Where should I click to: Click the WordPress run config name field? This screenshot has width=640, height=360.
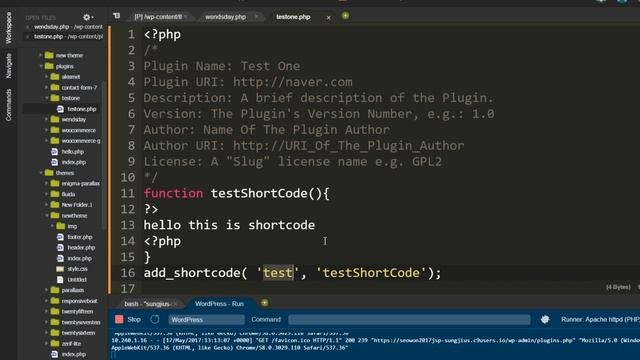[207, 320]
